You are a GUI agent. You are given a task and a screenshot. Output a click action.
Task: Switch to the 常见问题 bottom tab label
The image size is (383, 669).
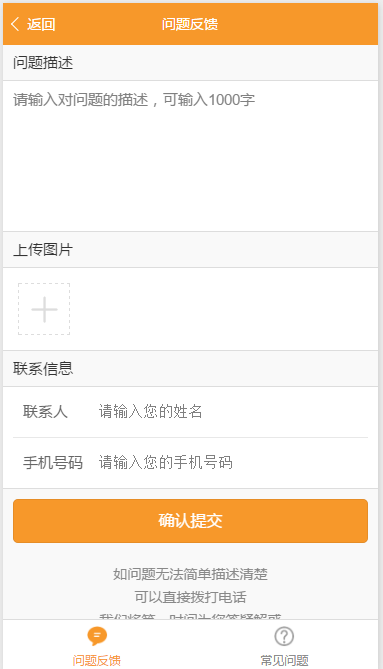coord(284,660)
